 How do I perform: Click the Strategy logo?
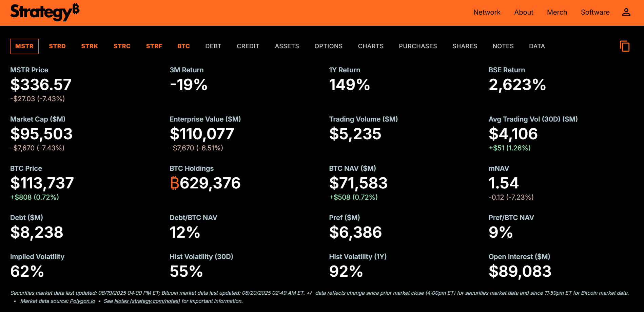45,12
